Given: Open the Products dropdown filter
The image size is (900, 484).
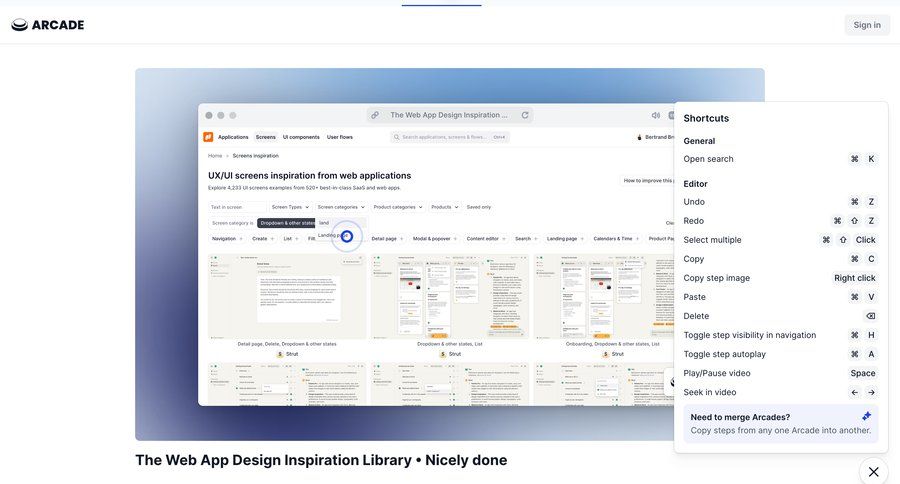Looking at the screenshot, I should click(444, 207).
